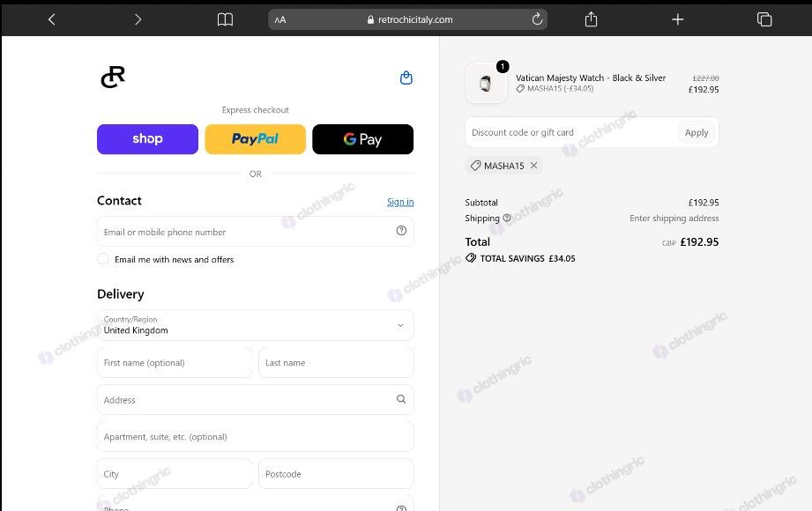Click the Postcode input field

[x=336, y=474]
